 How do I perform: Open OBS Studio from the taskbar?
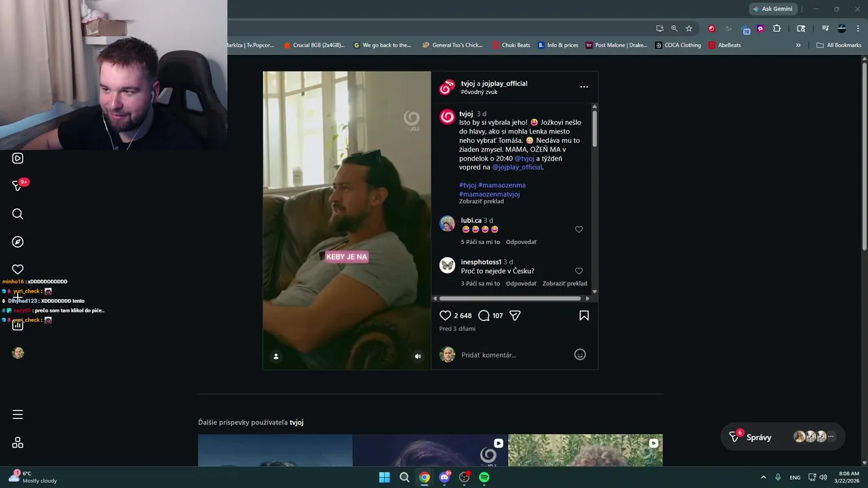tap(465, 477)
